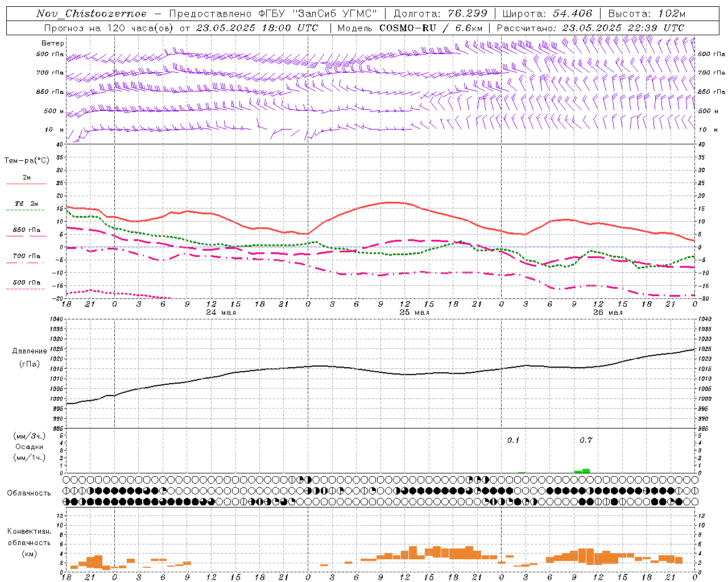Image resolution: width=728 pixels, height=582 pixels.
Task: Click the green precipitation bar
Action: [582, 471]
